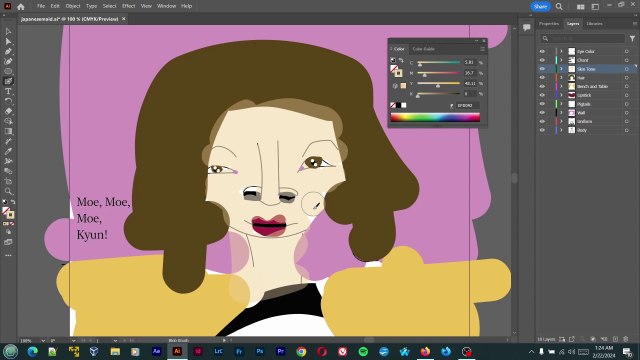640x360 pixels.
Task: Choose the Shape Builder tool
Action: tap(8, 121)
